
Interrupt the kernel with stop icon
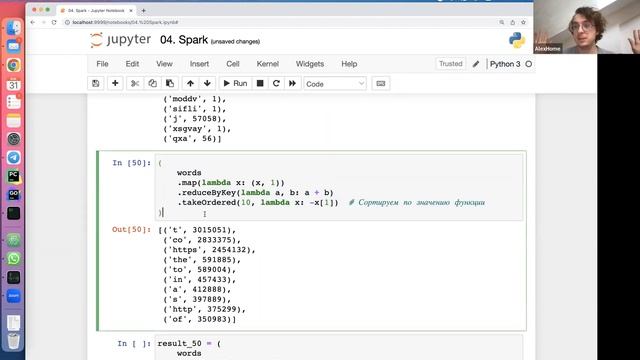pos(260,83)
